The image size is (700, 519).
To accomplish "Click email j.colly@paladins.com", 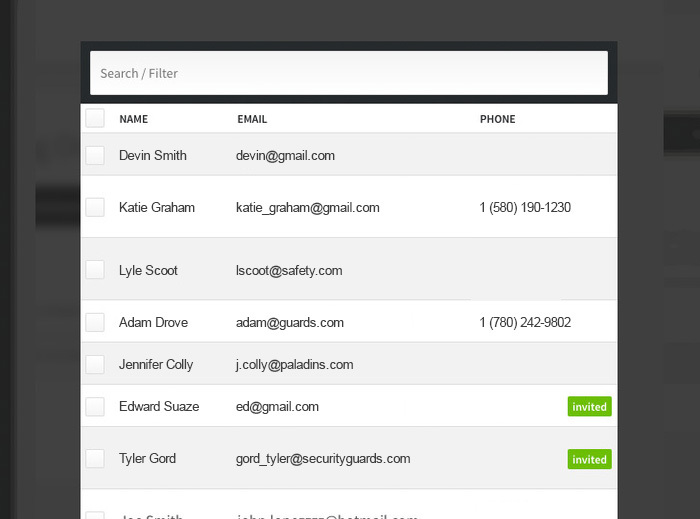I will coord(294,365).
